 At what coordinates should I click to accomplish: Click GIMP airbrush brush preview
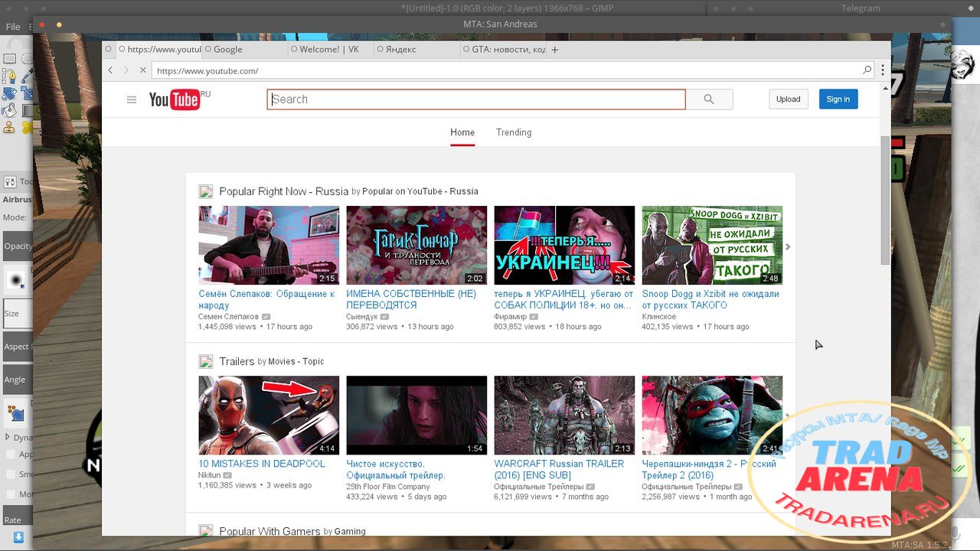click(x=16, y=280)
